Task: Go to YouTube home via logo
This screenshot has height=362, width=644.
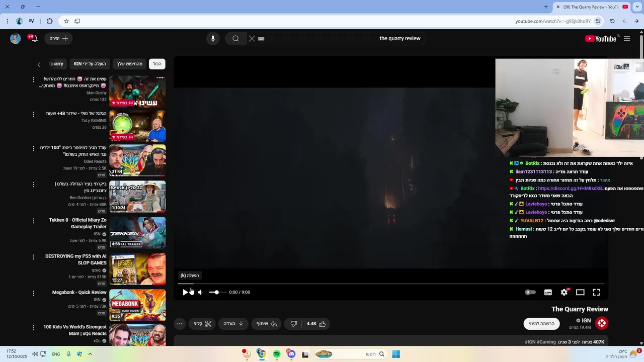Action: pyautogui.click(x=600, y=39)
